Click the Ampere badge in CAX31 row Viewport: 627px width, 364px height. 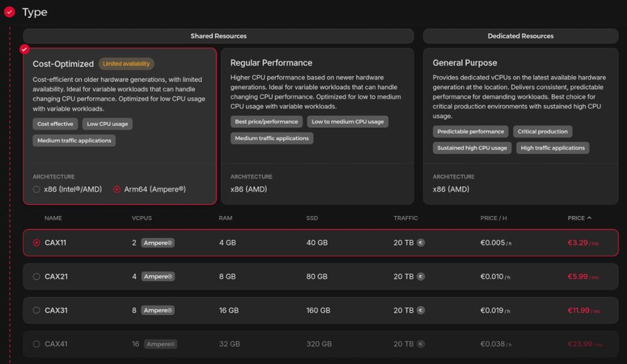pos(158,311)
